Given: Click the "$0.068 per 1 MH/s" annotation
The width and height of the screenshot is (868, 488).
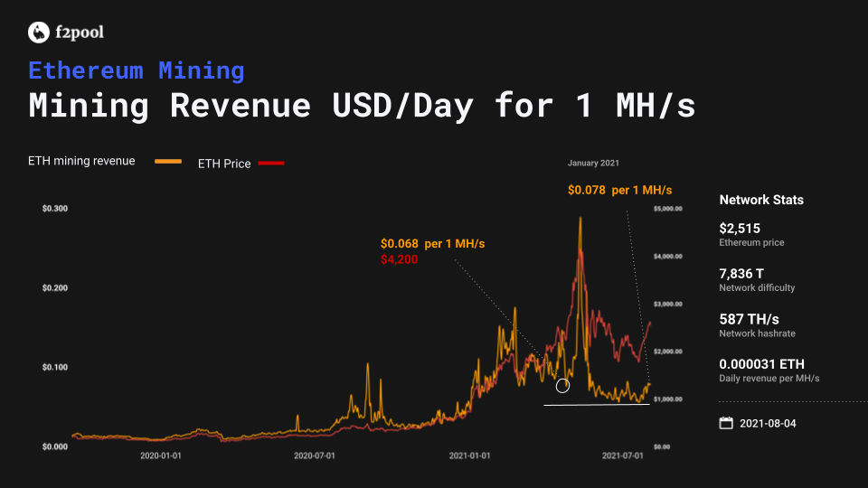Looking at the screenshot, I should pos(432,243).
